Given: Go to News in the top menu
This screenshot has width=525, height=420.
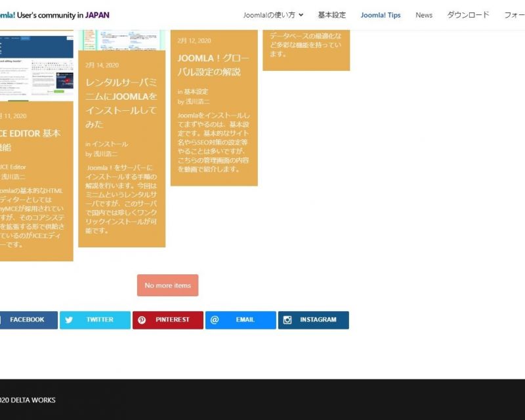Looking at the screenshot, I should click(424, 15).
